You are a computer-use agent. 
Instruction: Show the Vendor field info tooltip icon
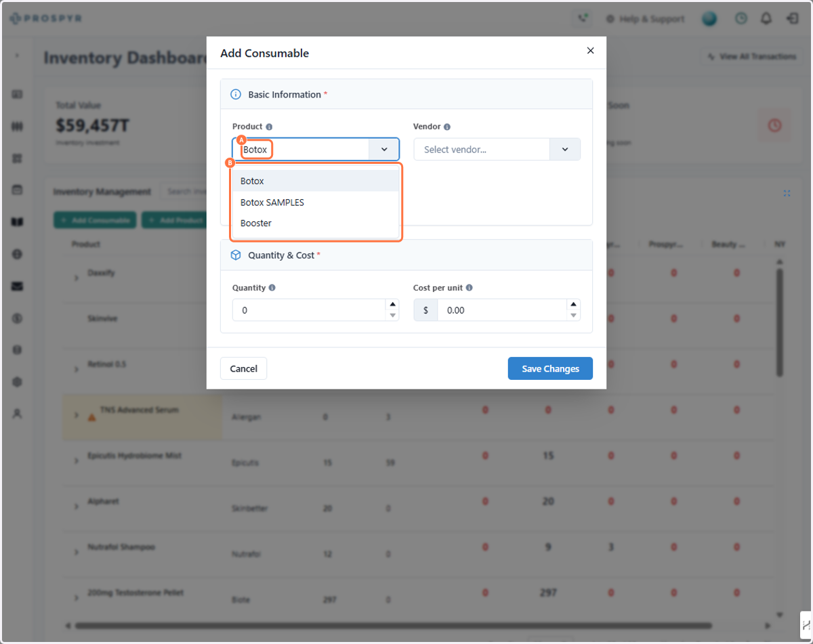[x=447, y=127]
